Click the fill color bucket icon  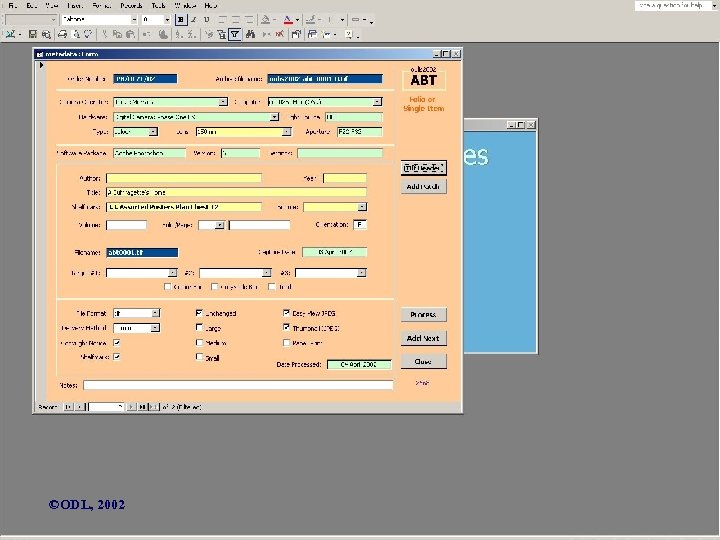click(264, 19)
